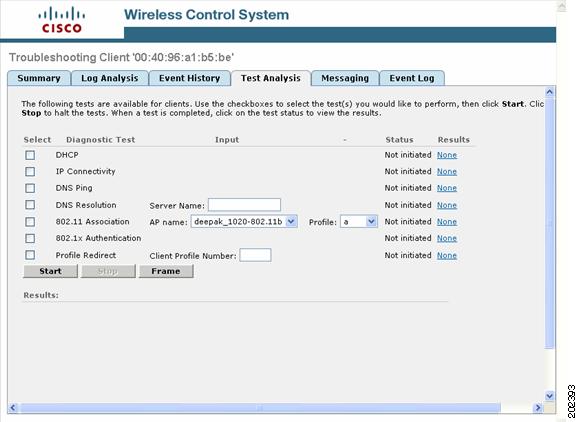Viewport: 578px width, 422px height.
Task: Click the horizontal scrollbar thumb
Action: click(x=260, y=407)
